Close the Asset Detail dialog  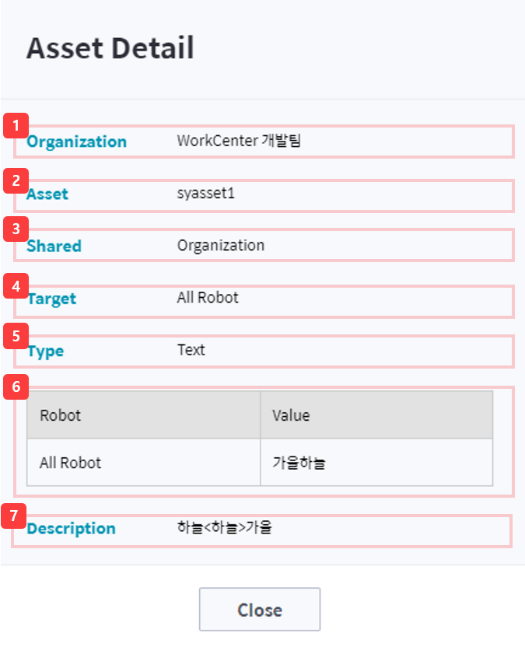[x=260, y=609]
